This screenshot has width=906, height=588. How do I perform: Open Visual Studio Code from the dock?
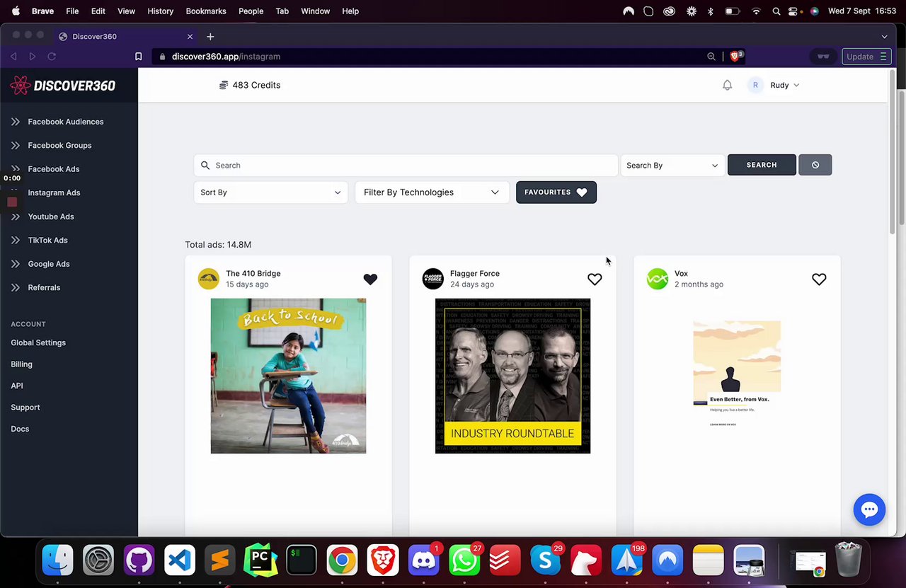[180, 560]
